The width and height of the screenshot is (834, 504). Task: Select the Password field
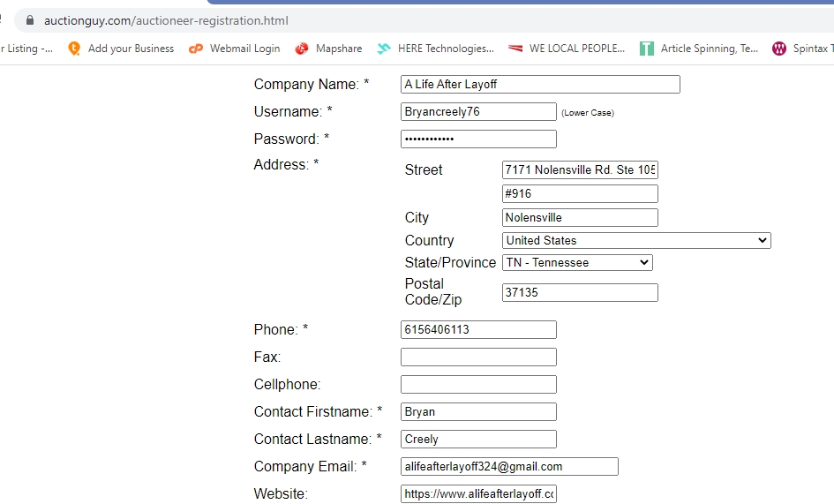pos(478,139)
